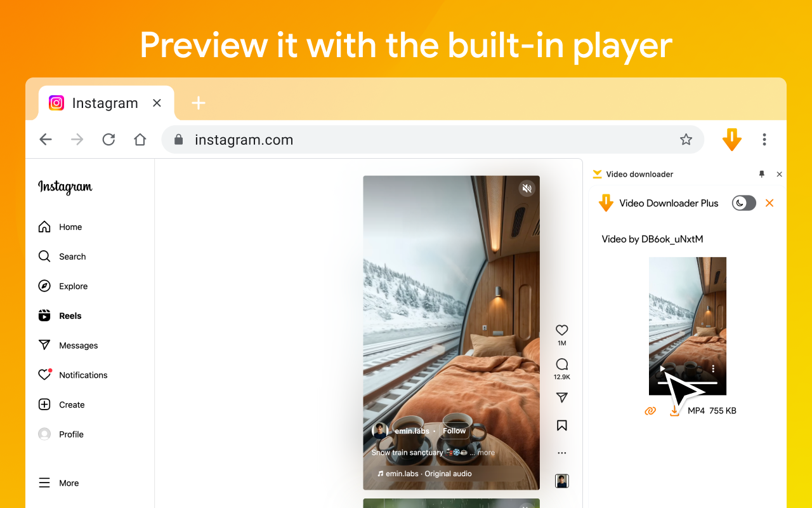Screen dimensions: 812x508
Task: Click the 12.9K comments count
Action: pos(561,377)
